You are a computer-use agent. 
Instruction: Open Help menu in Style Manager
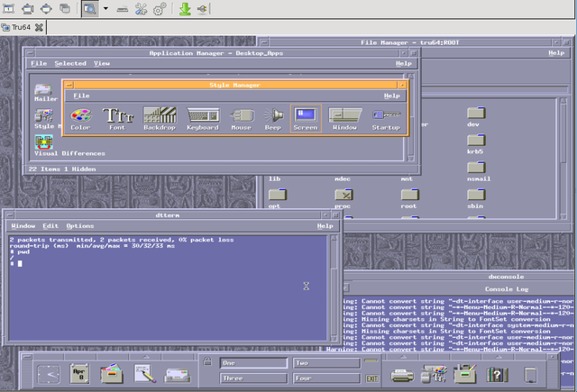click(x=391, y=96)
